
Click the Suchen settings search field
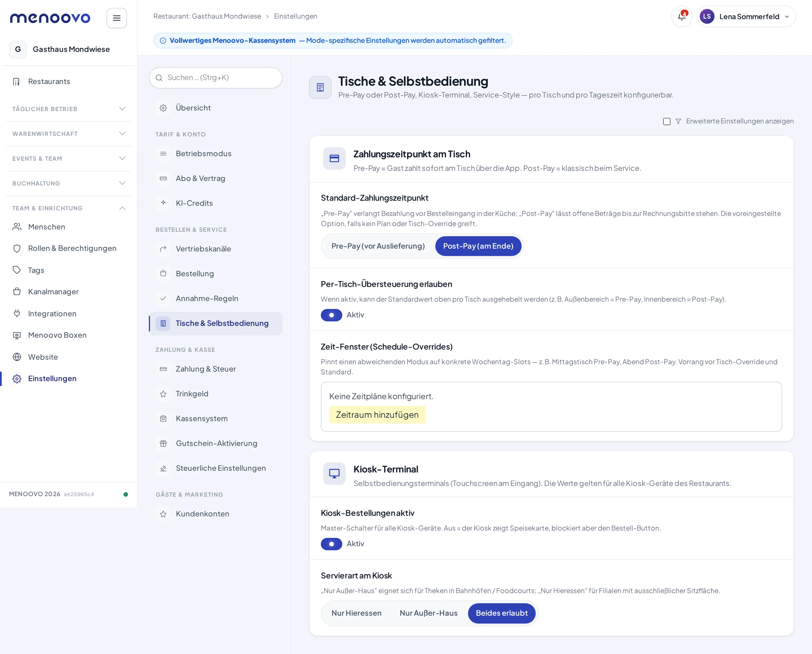click(215, 78)
